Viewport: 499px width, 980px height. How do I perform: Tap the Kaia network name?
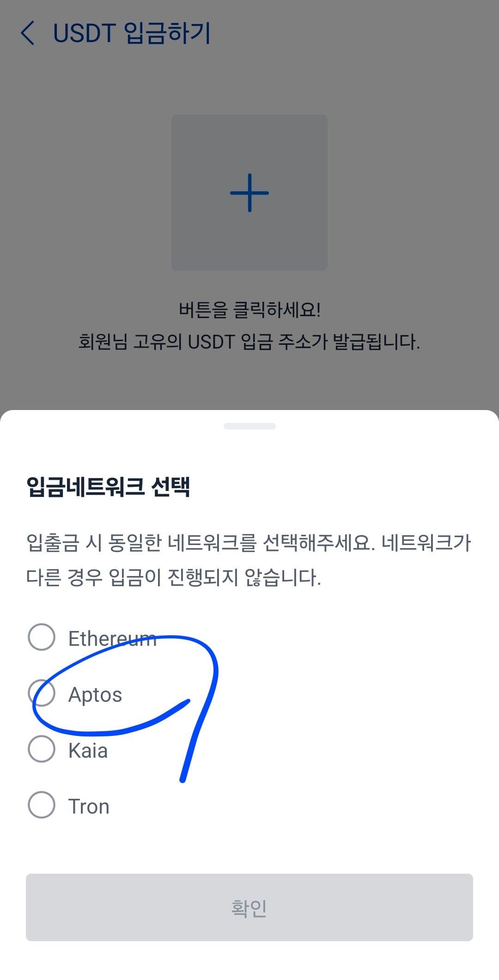tap(88, 750)
